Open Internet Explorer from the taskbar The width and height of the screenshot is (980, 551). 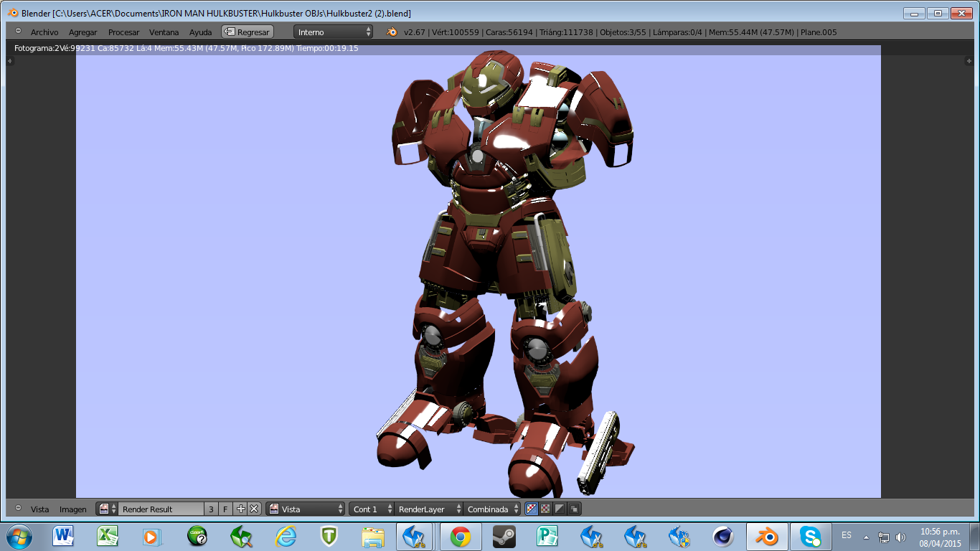coord(286,536)
